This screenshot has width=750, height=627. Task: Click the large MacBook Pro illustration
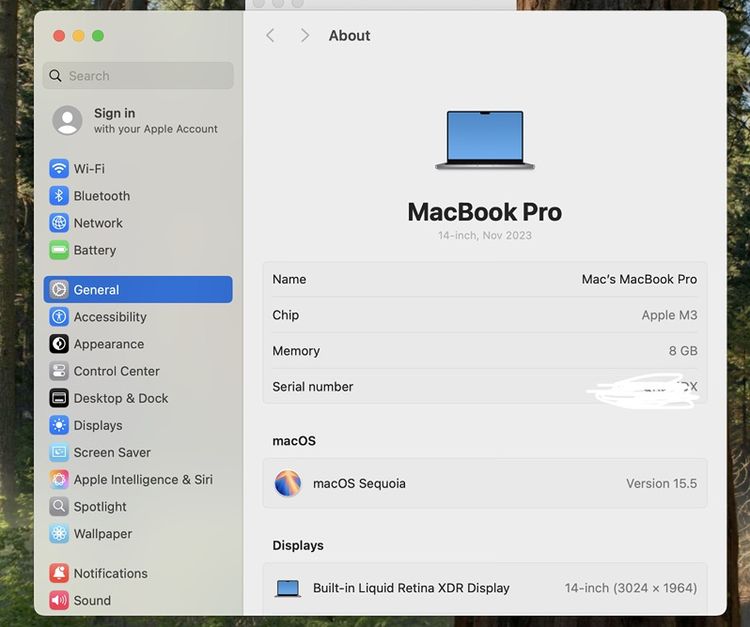pyautogui.click(x=485, y=140)
